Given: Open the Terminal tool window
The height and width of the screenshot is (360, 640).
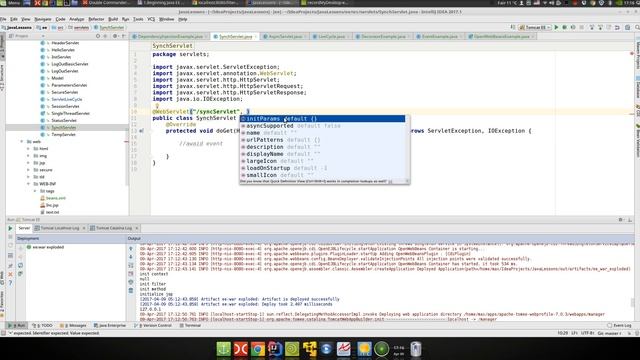Looking at the screenshot, I should (x=190, y=326).
